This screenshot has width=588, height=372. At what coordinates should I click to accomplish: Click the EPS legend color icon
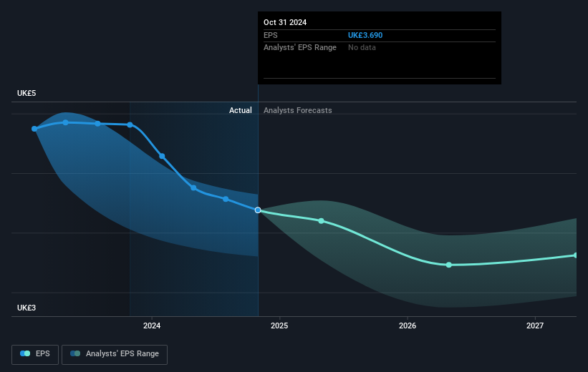25,353
